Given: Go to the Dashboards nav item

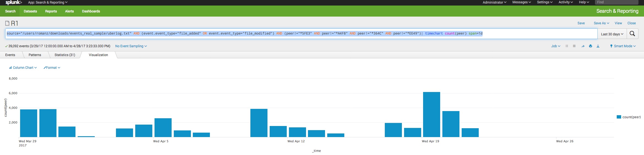Looking at the screenshot, I should click(91, 11).
